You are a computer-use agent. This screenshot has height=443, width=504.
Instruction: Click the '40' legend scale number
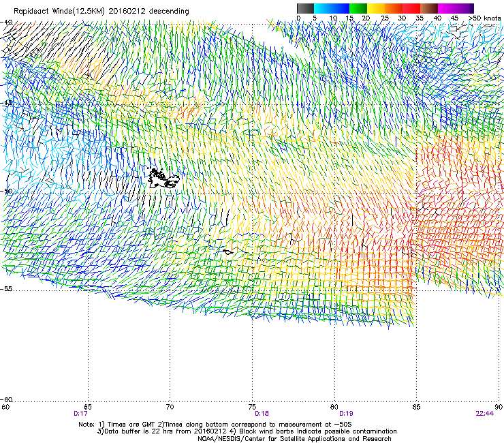click(x=437, y=18)
